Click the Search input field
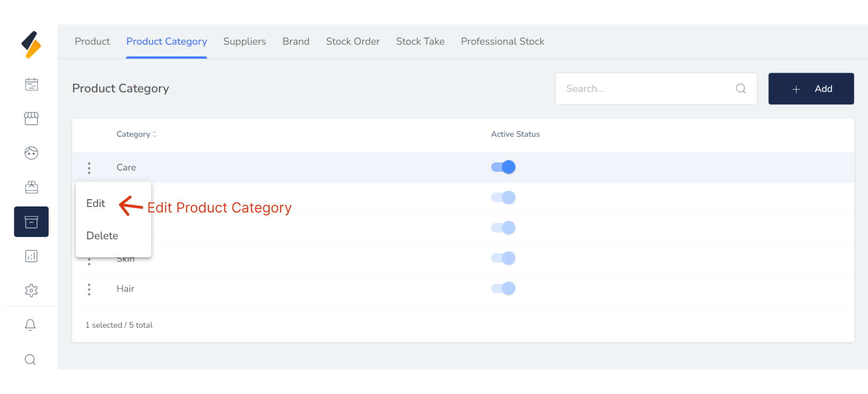 pos(646,88)
